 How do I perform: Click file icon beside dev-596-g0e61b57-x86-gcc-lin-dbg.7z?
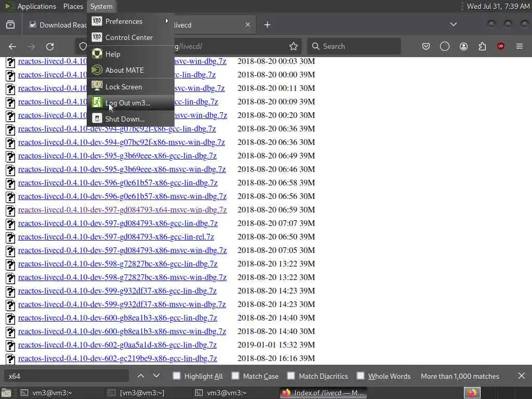10,183
